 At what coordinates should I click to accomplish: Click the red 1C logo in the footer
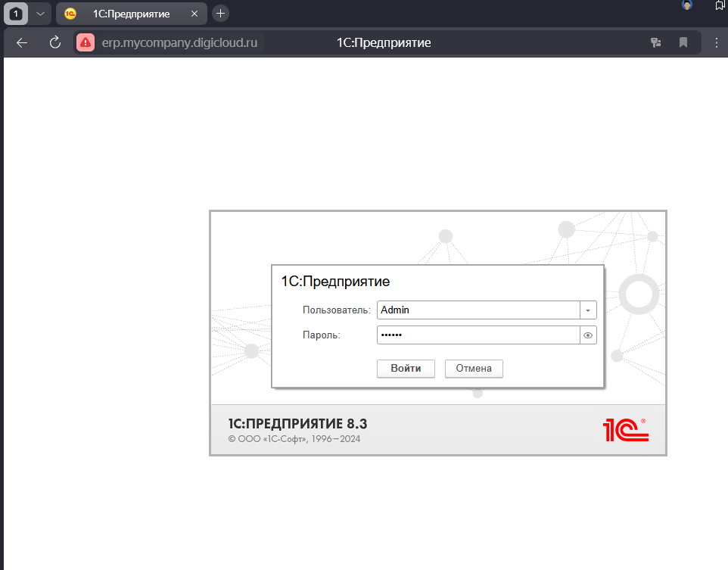tap(627, 429)
